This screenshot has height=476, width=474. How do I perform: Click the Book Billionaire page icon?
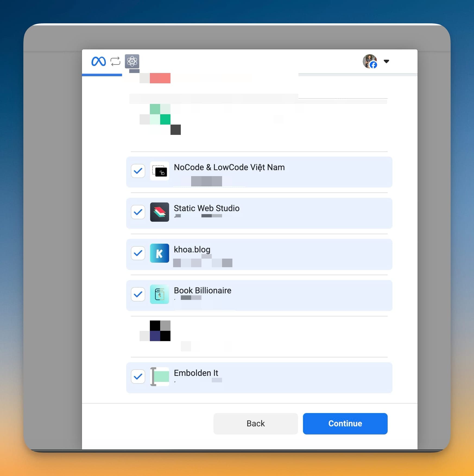(x=160, y=294)
